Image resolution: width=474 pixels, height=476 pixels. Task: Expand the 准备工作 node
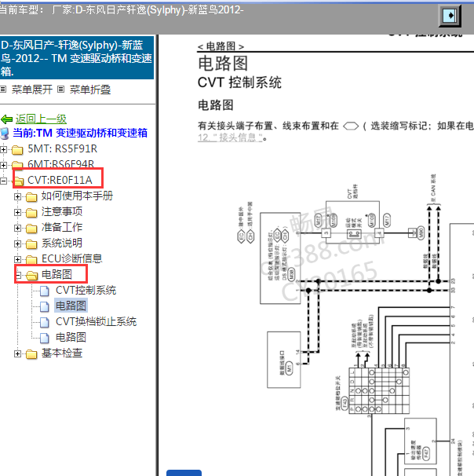(17, 228)
